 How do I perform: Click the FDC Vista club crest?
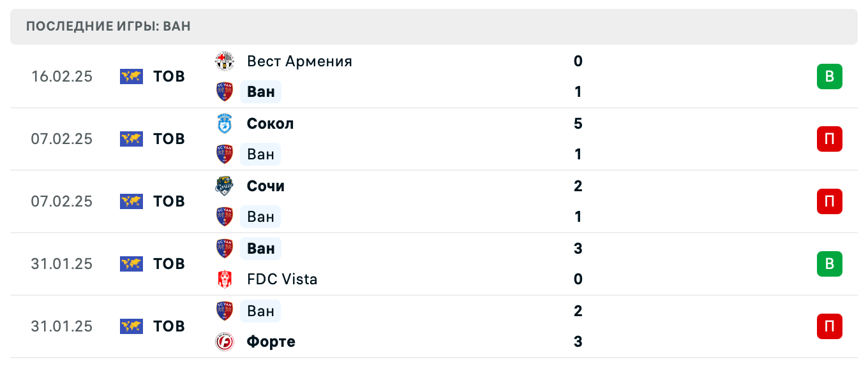tap(225, 279)
